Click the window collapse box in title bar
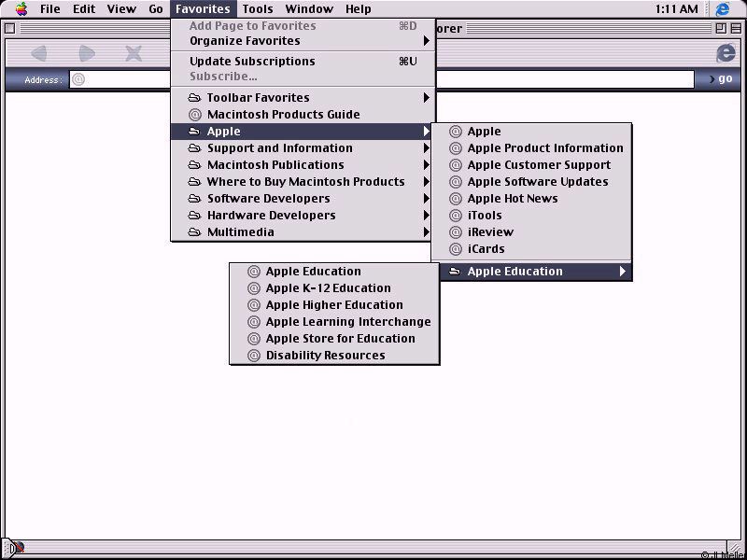The height and width of the screenshot is (560, 747). click(x=735, y=29)
